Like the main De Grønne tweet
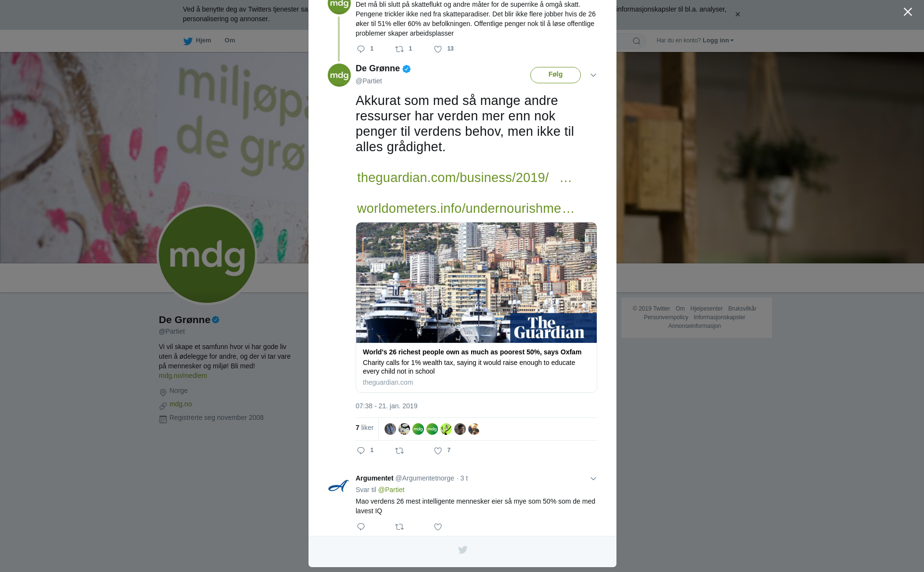 click(x=438, y=451)
